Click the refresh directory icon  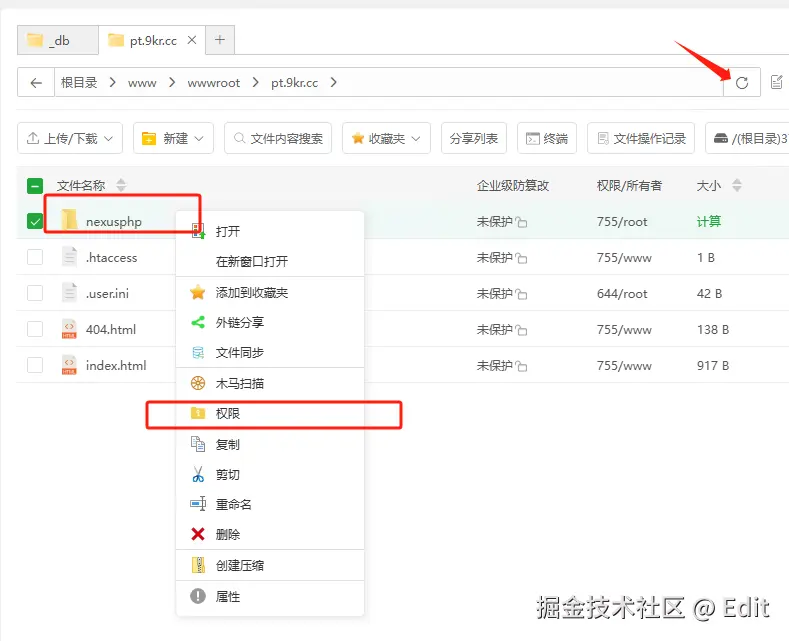point(742,83)
